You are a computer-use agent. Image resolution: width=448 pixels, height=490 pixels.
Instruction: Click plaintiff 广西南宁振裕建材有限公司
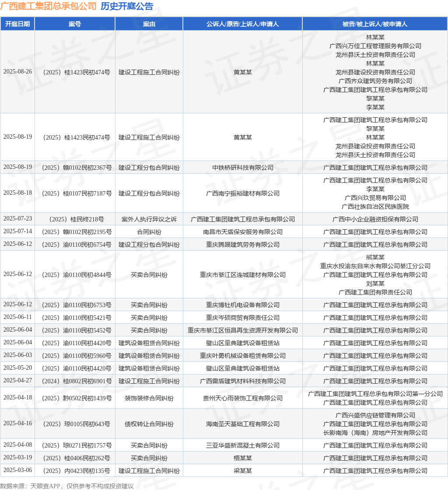243,193
